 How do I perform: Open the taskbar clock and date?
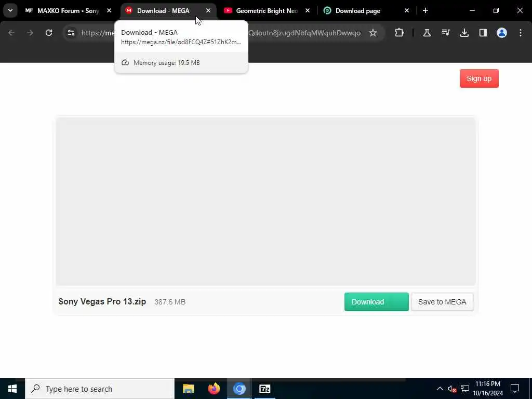tap(488, 389)
